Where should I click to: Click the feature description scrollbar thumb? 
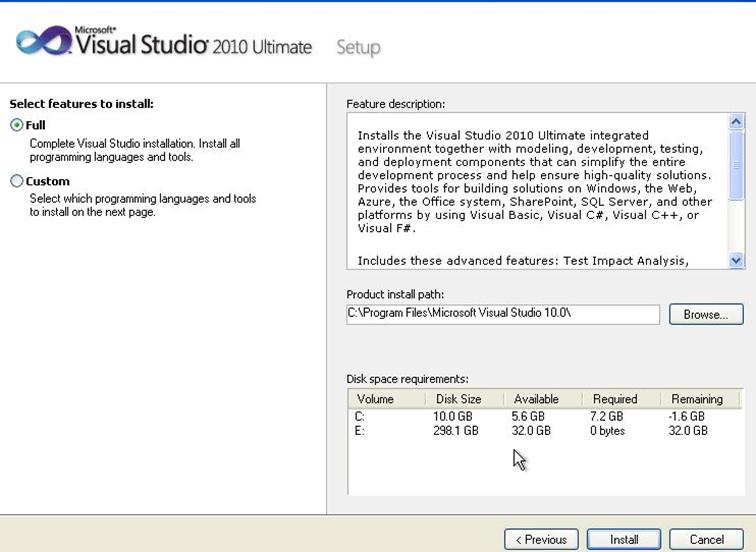[736, 165]
